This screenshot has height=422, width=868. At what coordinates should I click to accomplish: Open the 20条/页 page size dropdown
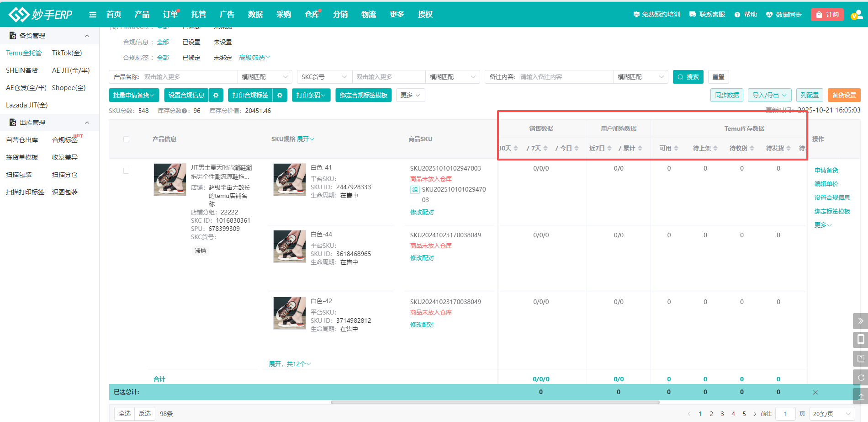point(831,414)
